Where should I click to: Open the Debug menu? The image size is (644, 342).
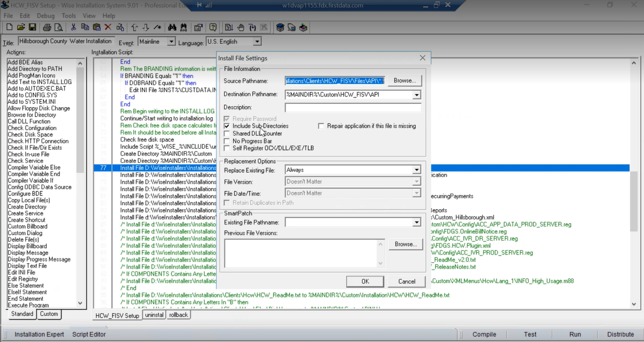[x=45, y=16]
